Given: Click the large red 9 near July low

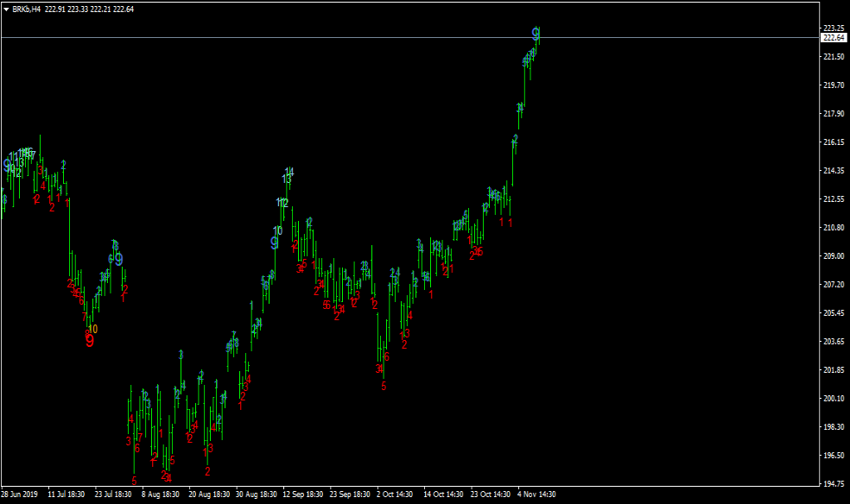Looking at the screenshot, I should tap(89, 341).
